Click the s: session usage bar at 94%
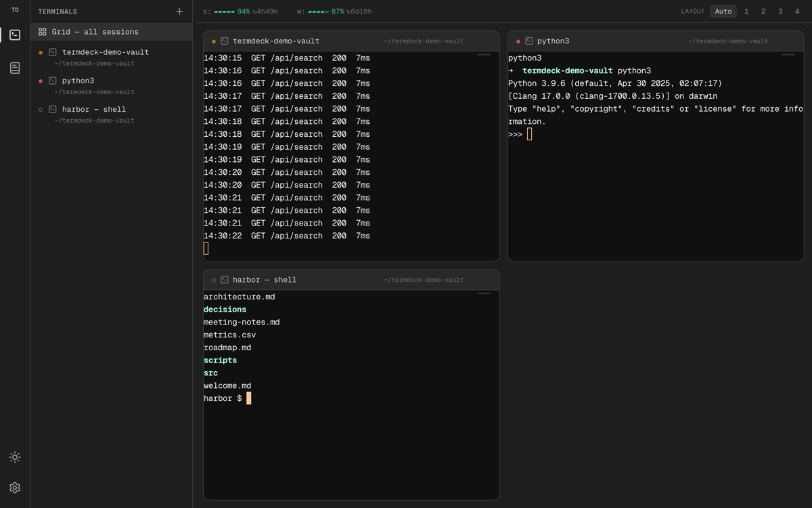The width and height of the screenshot is (812, 508). tap(225, 12)
